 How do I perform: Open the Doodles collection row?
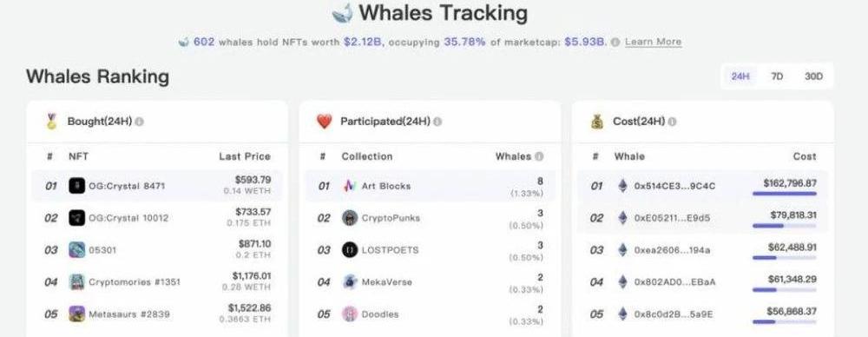click(x=430, y=314)
